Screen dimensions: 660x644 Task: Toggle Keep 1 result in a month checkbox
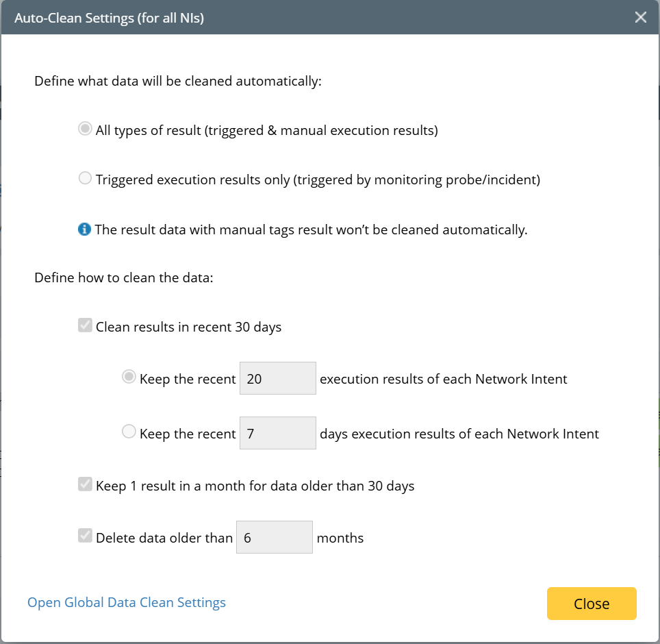(85, 485)
